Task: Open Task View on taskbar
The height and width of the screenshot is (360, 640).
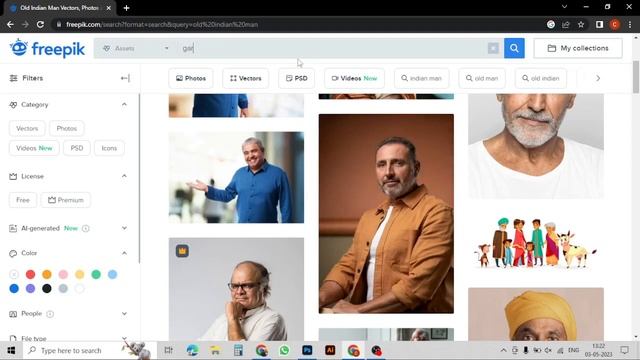Action: click(168, 350)
